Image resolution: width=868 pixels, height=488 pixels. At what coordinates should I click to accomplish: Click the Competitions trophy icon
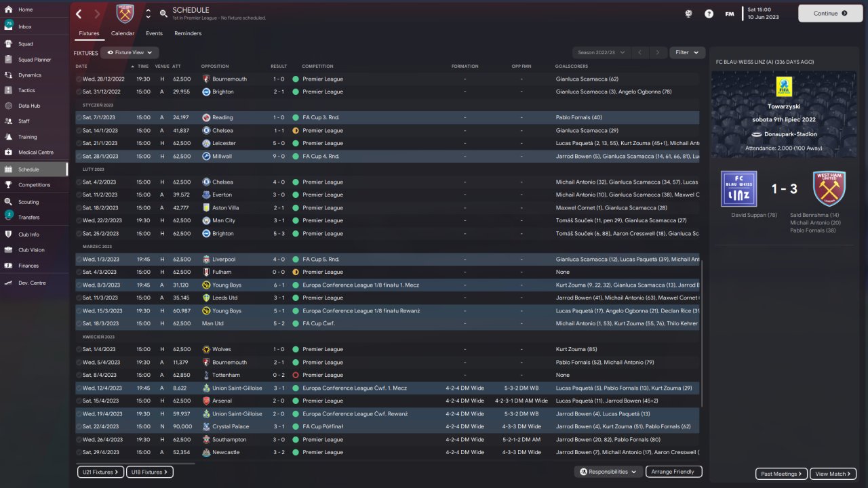(8, 185)
